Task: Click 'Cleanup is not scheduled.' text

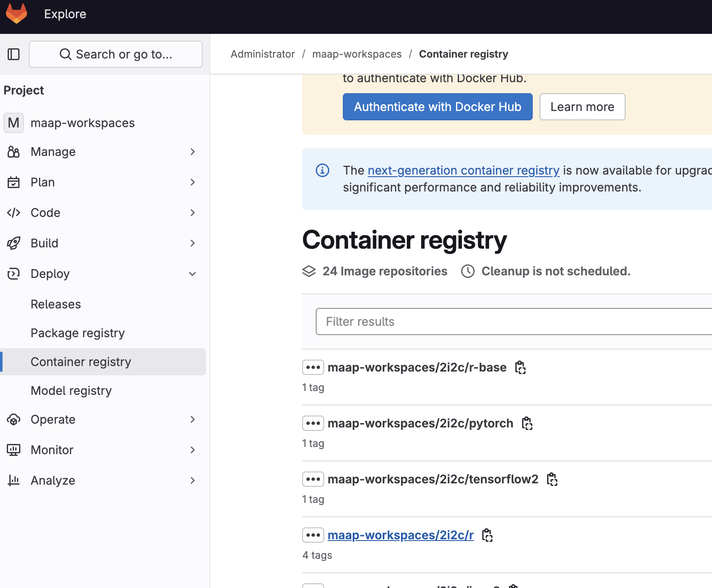Action: 556,271
